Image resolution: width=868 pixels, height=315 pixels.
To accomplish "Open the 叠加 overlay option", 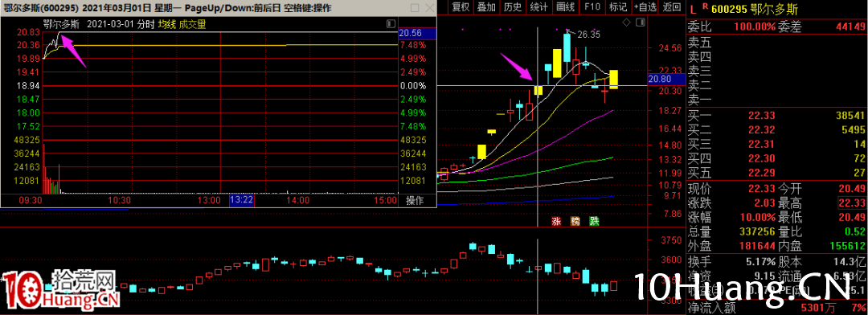I will point(486,6).
